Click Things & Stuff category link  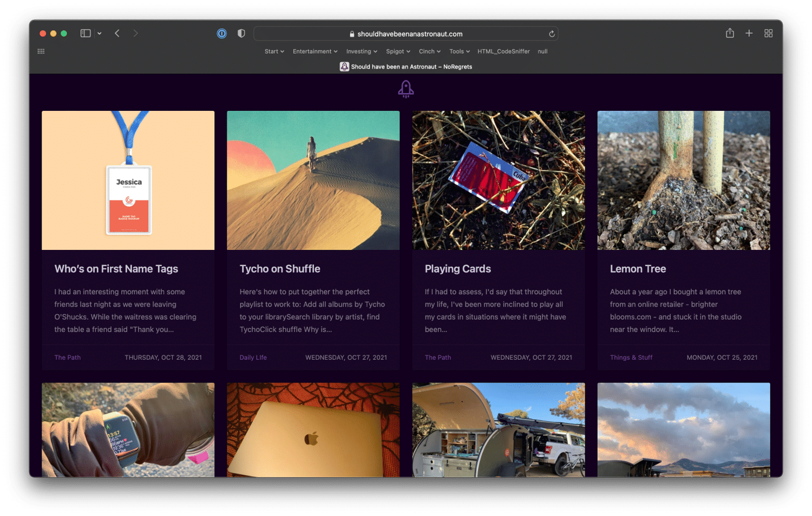pyautogui.click(x=631, y=358)
